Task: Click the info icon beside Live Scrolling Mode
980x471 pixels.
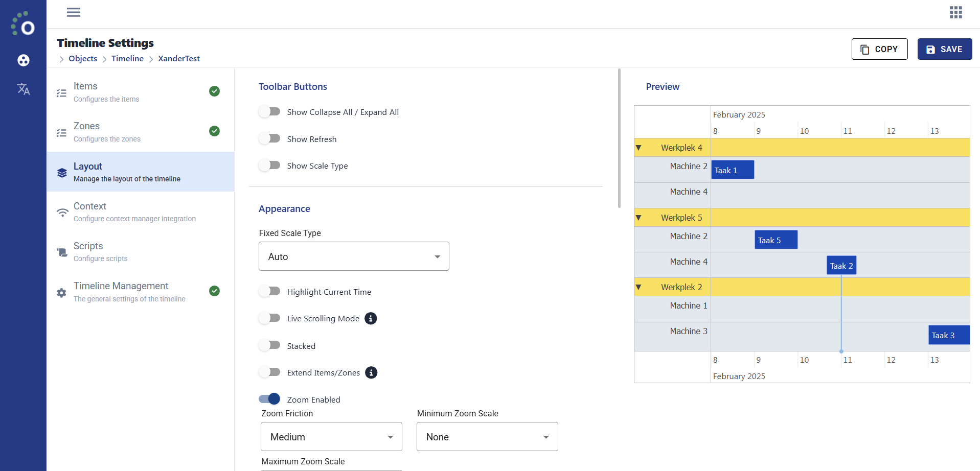Action: (371, 318)
